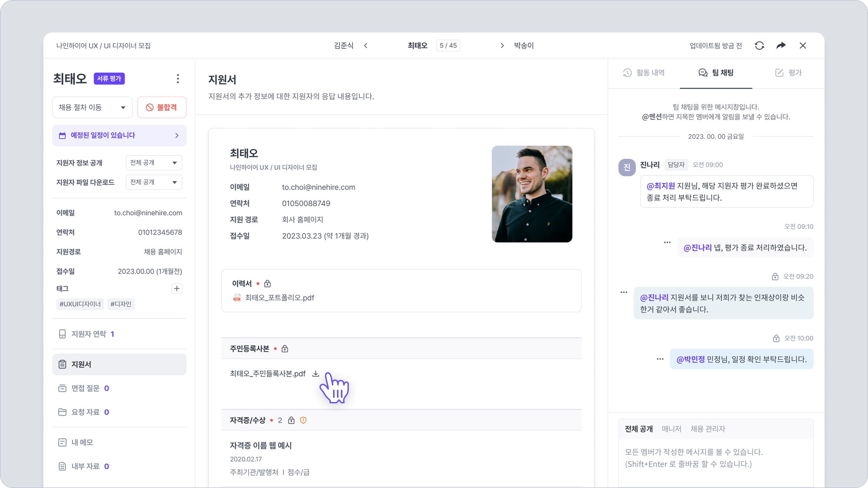Click @최지원 mention in chat
The image size is (868, 488).
[661, 186]
